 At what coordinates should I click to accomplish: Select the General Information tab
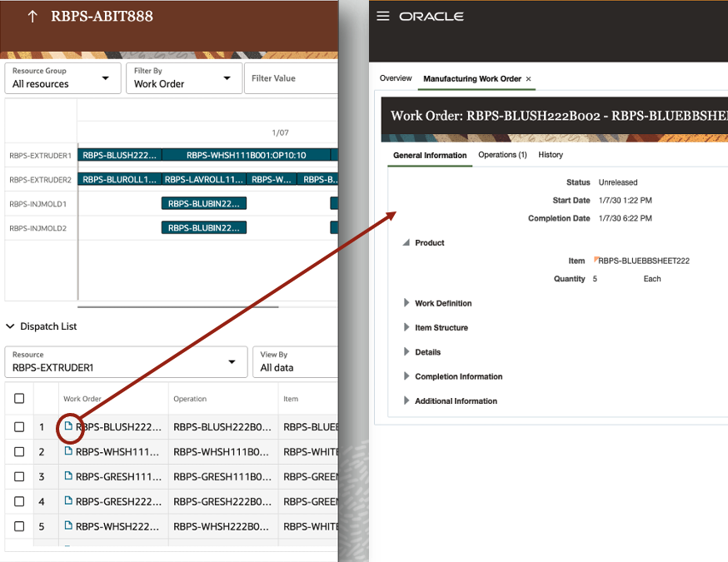coord(430,156)
